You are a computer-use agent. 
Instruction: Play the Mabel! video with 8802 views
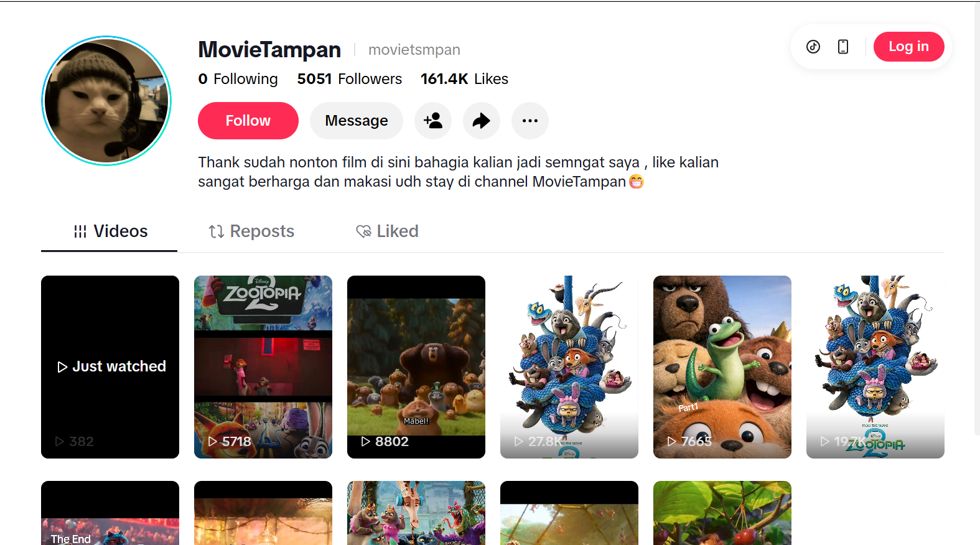[416, 367]
